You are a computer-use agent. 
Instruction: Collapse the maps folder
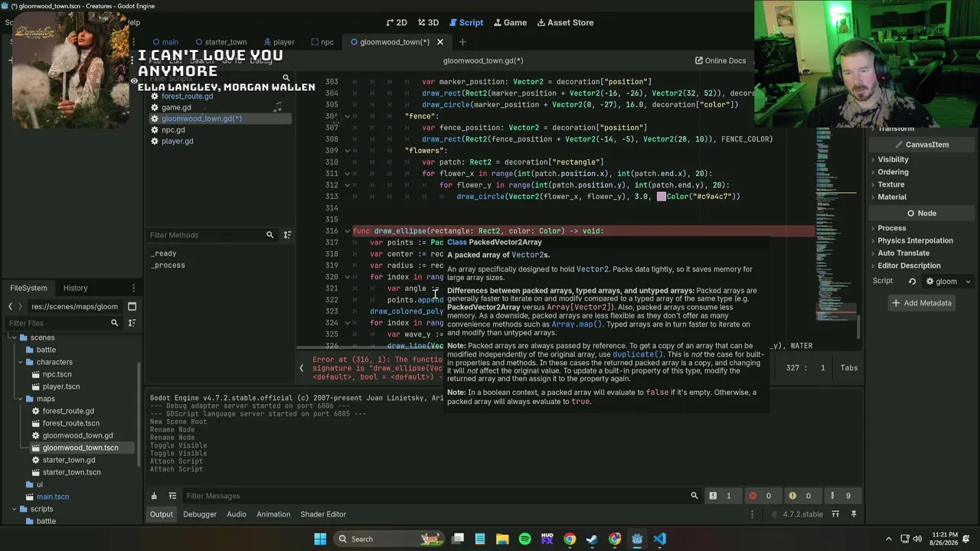21,399
